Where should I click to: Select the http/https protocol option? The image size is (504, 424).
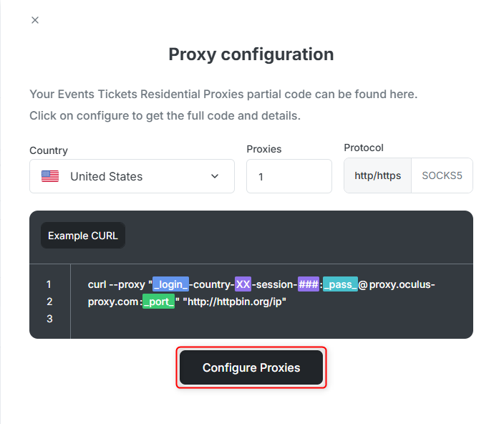point(378,175)
